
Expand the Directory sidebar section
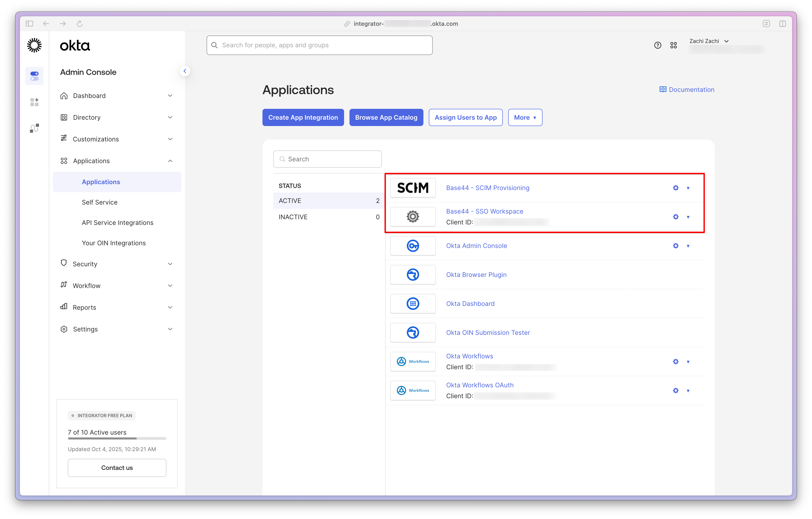click(117, 117)
